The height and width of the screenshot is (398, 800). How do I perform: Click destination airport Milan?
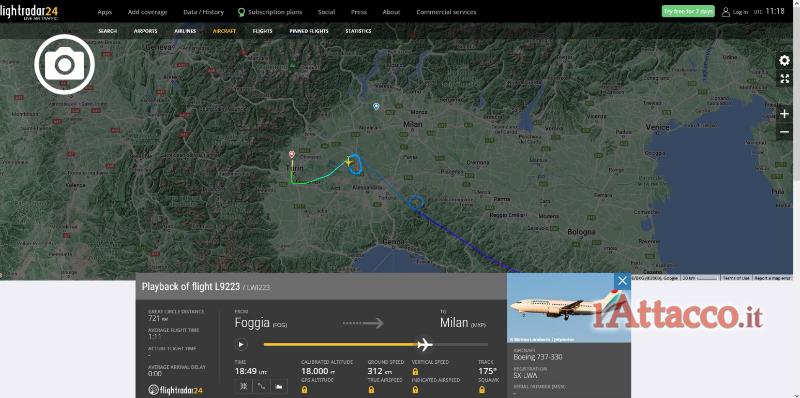pos(463,323)
